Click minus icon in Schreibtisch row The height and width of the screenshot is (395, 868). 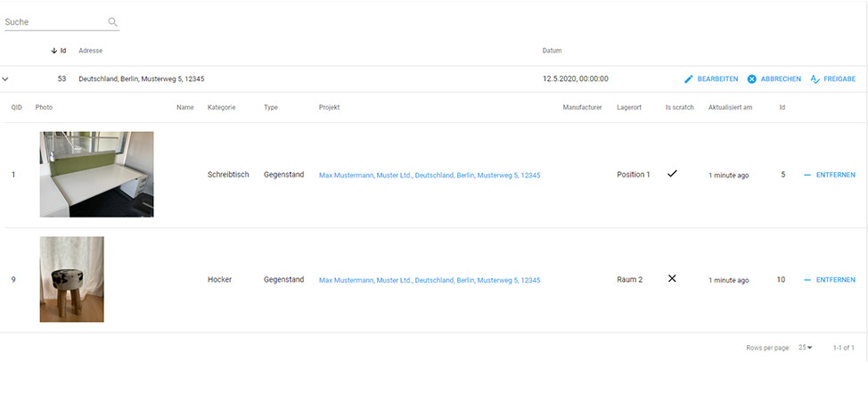point(807,175)
